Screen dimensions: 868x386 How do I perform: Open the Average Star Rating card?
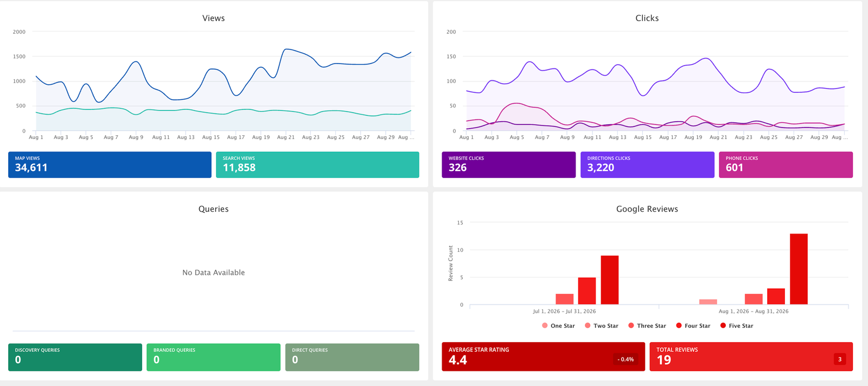coord(543,357)
